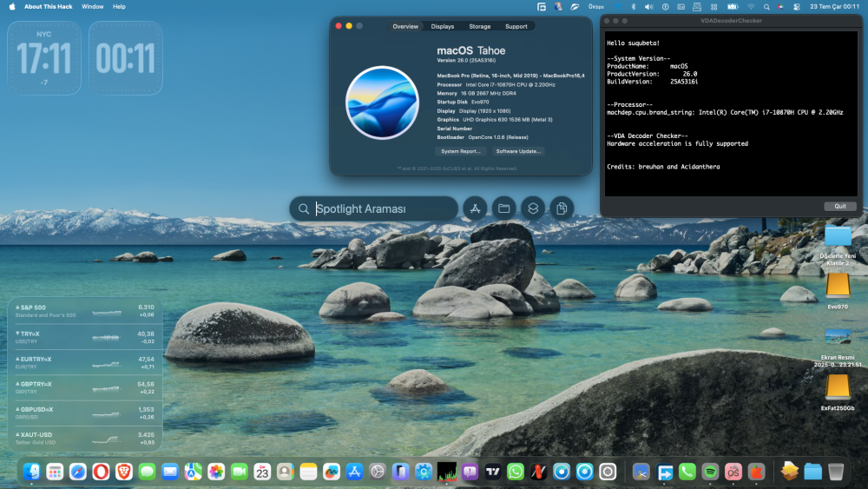Click Spotlight Applications filter button
Screen dimensions: 868x489
475,208
